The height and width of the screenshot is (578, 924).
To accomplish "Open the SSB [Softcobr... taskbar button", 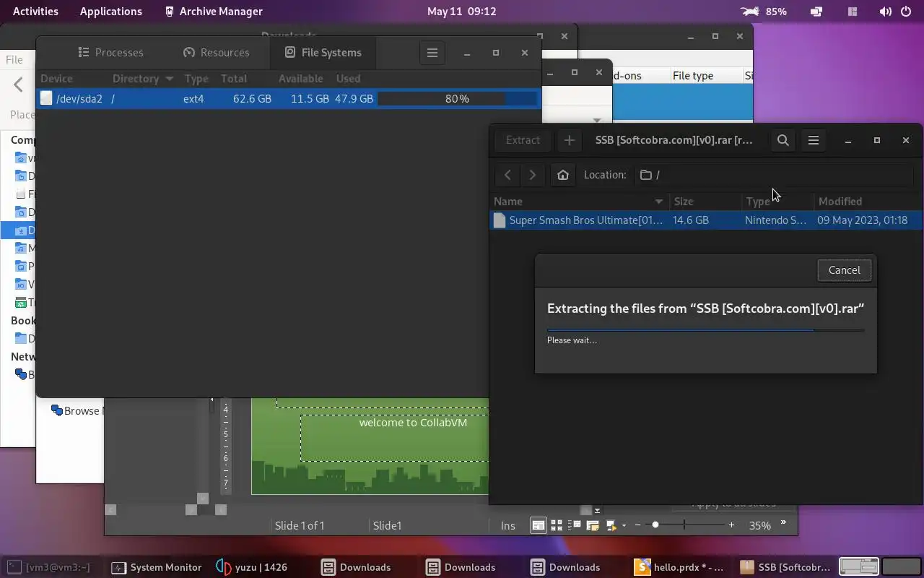I will pos(785,567).
